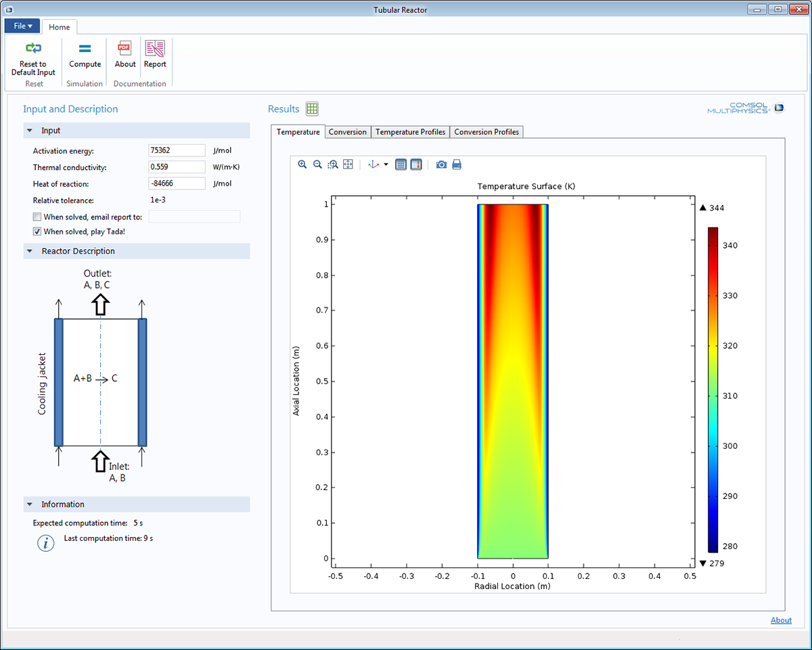The height and width of the screenshot is (650, 812).
Task: Collapse the Reactor Description section
Action: click(x=30, y=251)
